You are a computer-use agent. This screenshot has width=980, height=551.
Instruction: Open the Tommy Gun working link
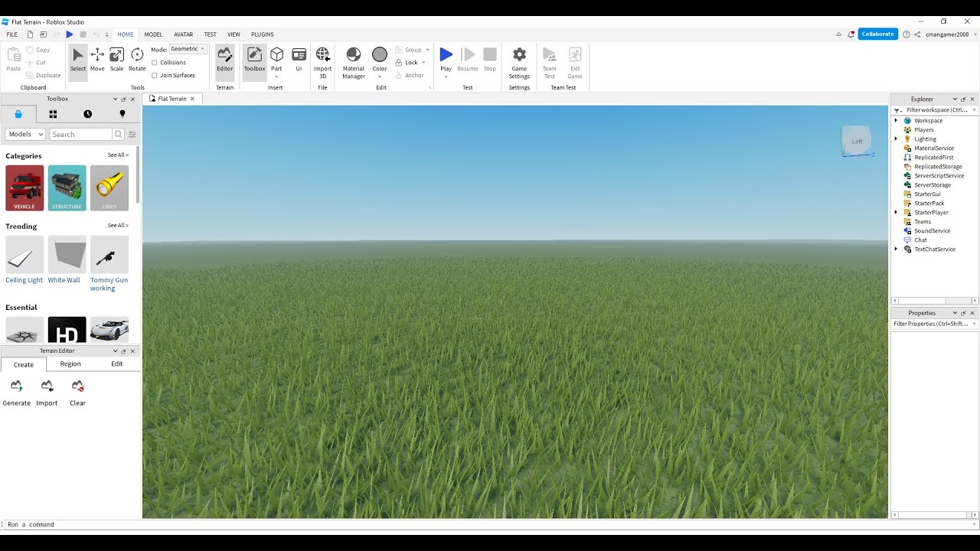click(x=109, y=285)
